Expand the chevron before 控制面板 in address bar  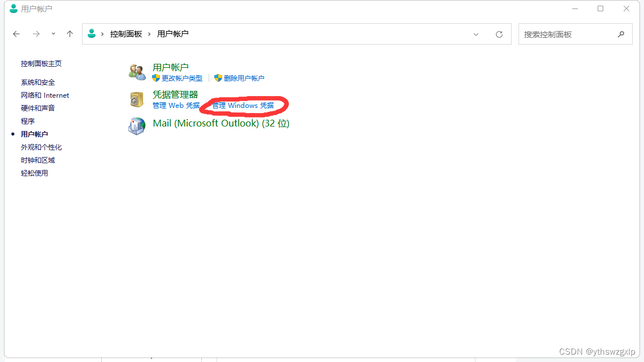click(102, 34)
